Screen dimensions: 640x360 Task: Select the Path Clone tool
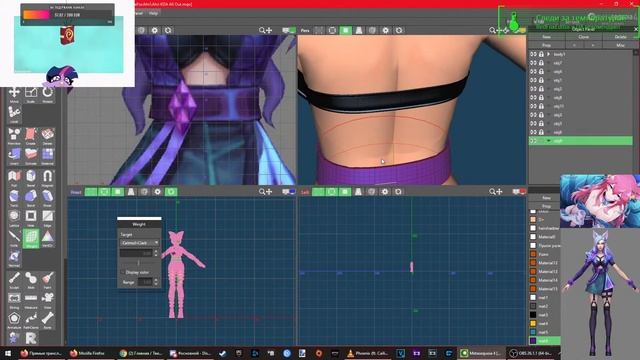tap(31, 320)
